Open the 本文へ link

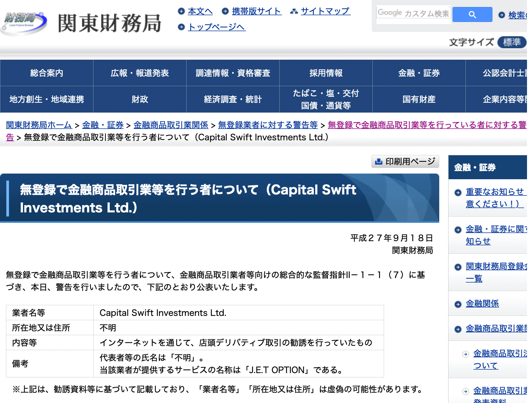click(200, 11)
